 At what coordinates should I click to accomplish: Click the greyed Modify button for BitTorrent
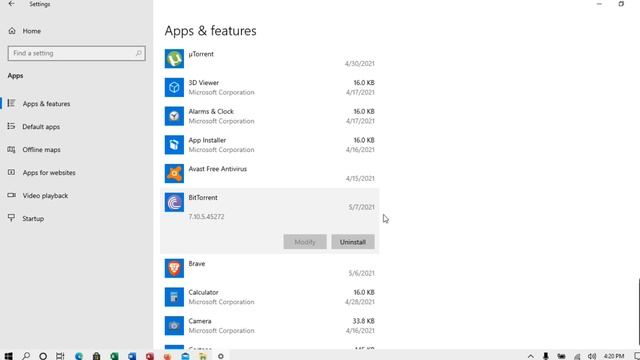(x=305, y=242)
